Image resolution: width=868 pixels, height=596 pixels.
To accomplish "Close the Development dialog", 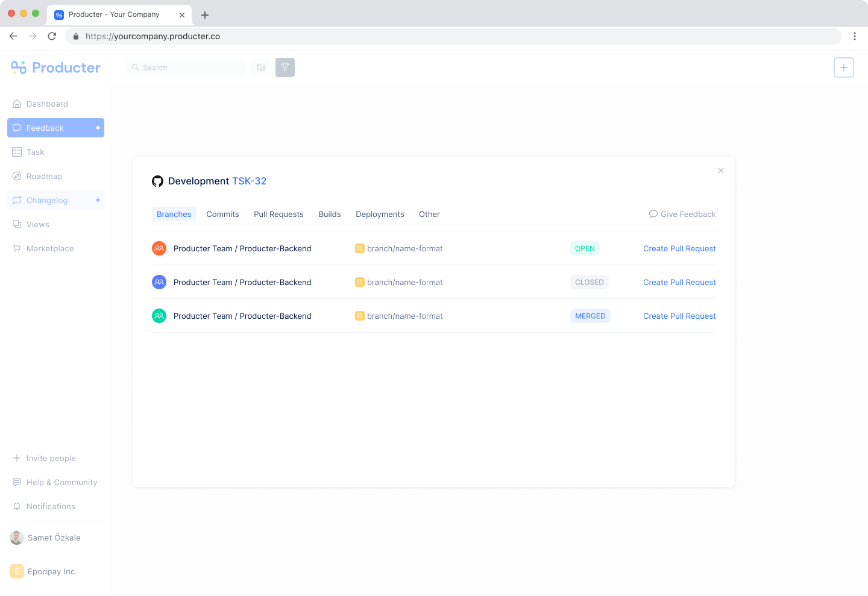I will point(721,171).
